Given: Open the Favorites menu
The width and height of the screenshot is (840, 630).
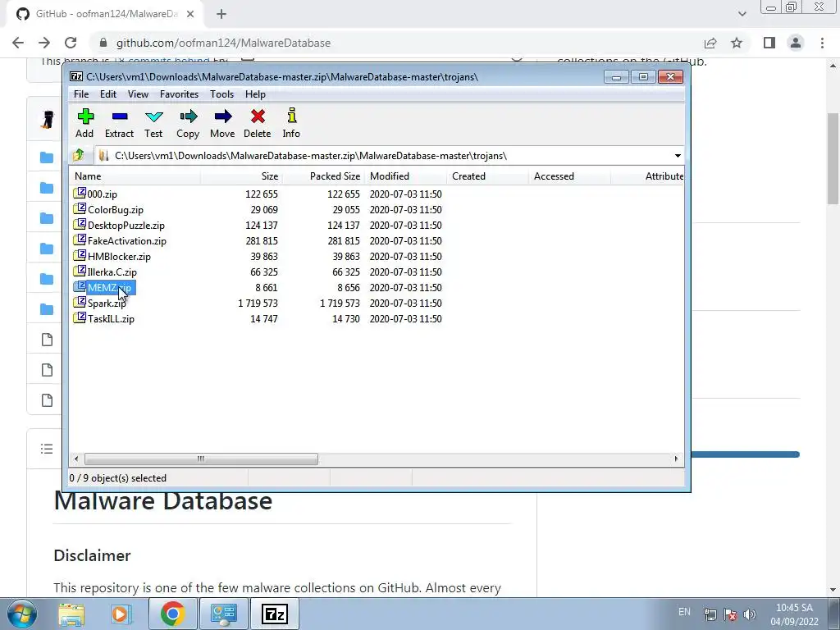Looking at the screenshot, I should click(x=179, y=94).
